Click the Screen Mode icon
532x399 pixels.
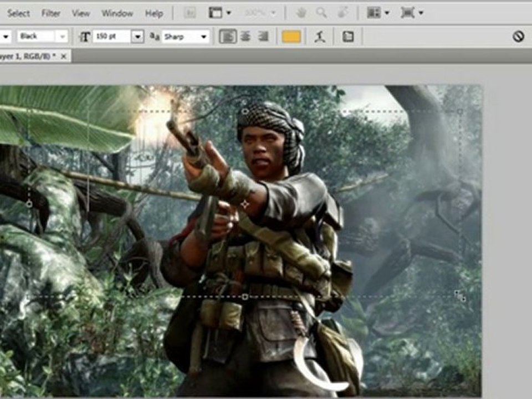(407, 13)
